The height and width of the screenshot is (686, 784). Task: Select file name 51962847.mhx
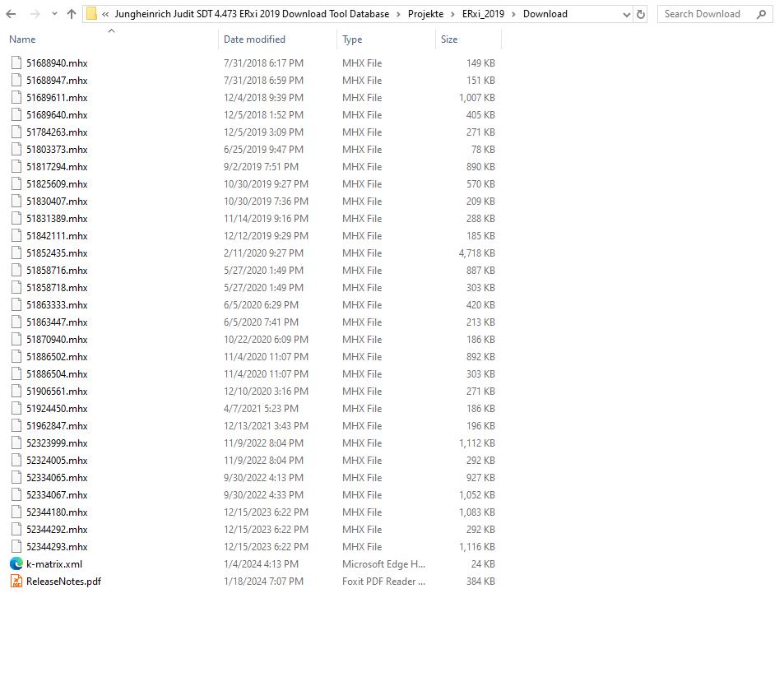(x=57, y=425)
